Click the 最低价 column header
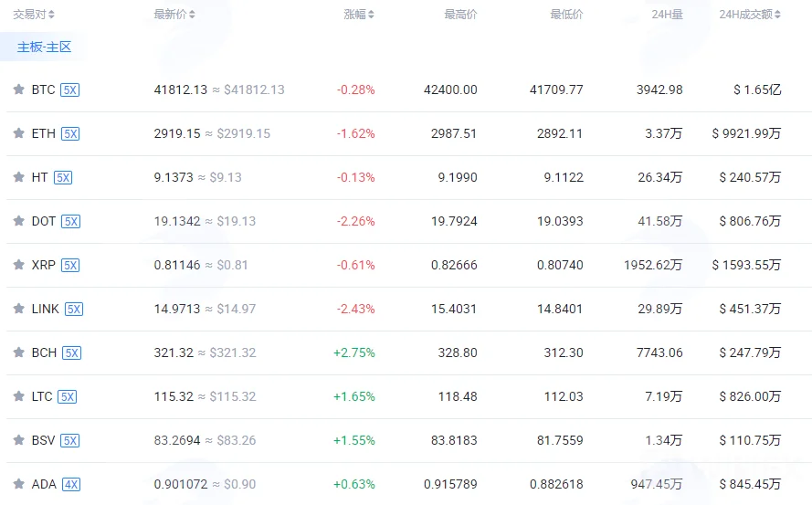 pyautogui.click(x=566, y=15)
